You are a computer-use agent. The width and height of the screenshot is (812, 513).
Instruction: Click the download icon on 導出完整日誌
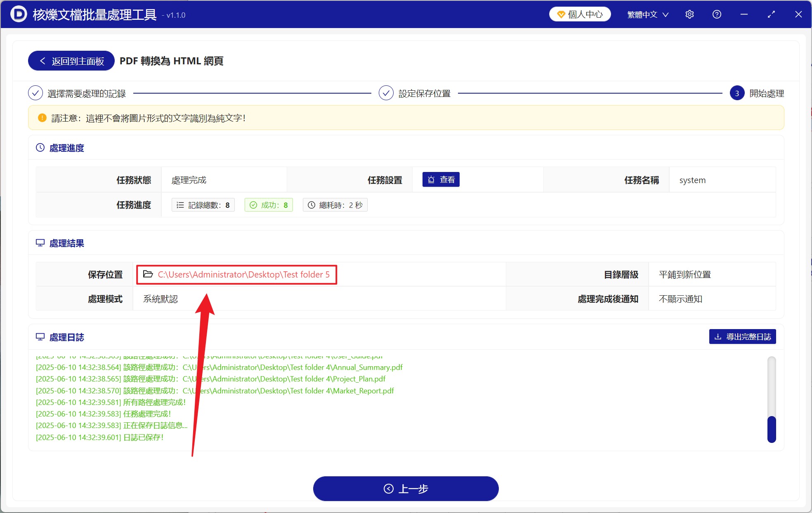coord(717,337)
